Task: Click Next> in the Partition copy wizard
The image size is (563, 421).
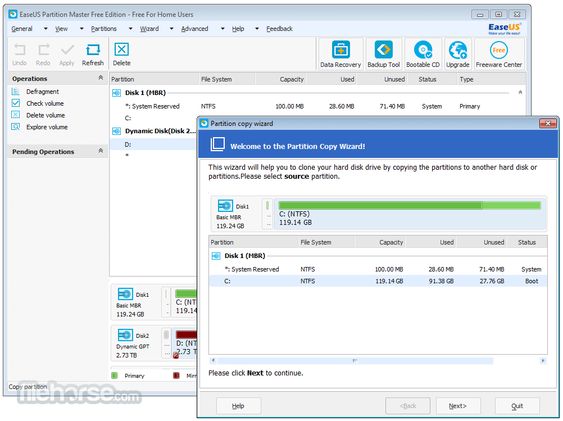Action: (x=458, y=406)
